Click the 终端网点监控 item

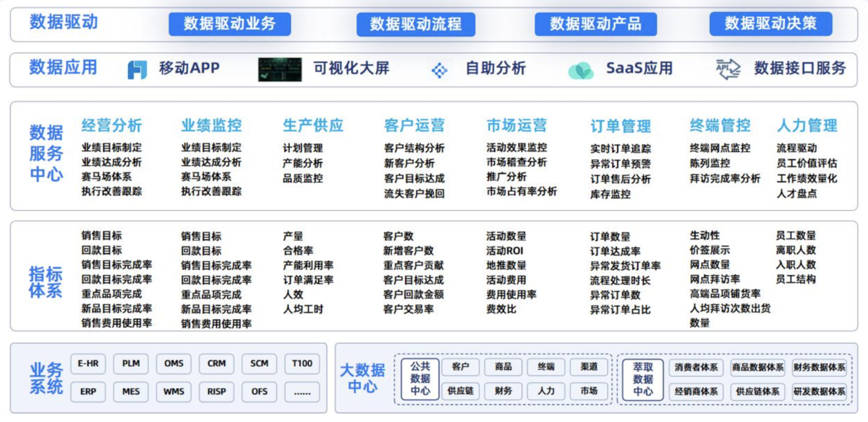(x=720, y=148)
